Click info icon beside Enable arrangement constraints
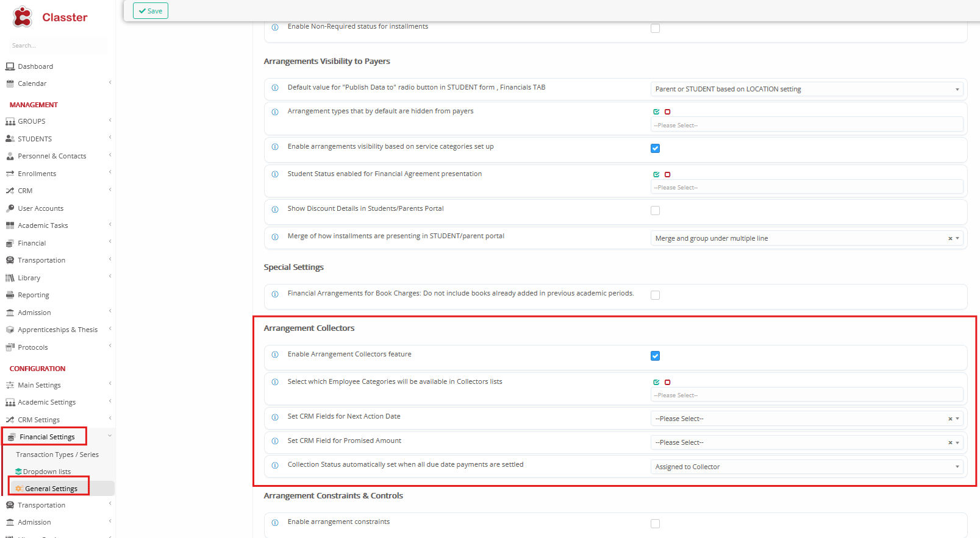The width and height of the screenshot is (980, 538). (x=275, y=522)
